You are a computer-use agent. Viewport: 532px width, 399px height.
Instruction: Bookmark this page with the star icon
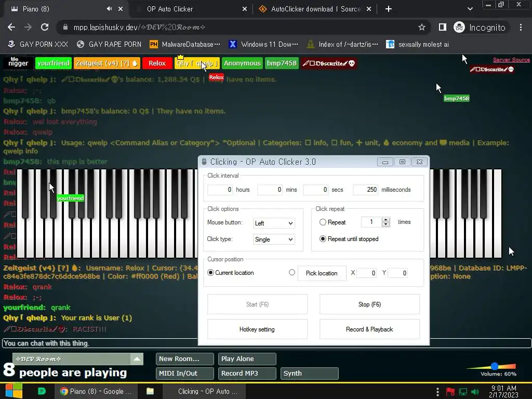click(x=422, y=27)
